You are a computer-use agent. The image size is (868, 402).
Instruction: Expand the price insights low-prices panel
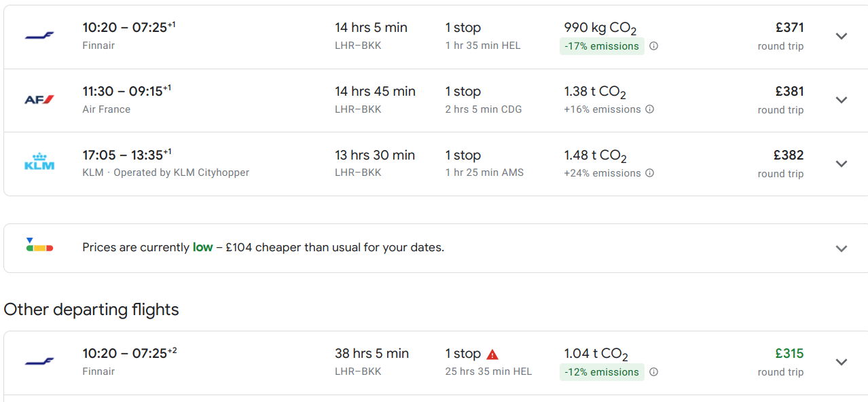point(842,249)
